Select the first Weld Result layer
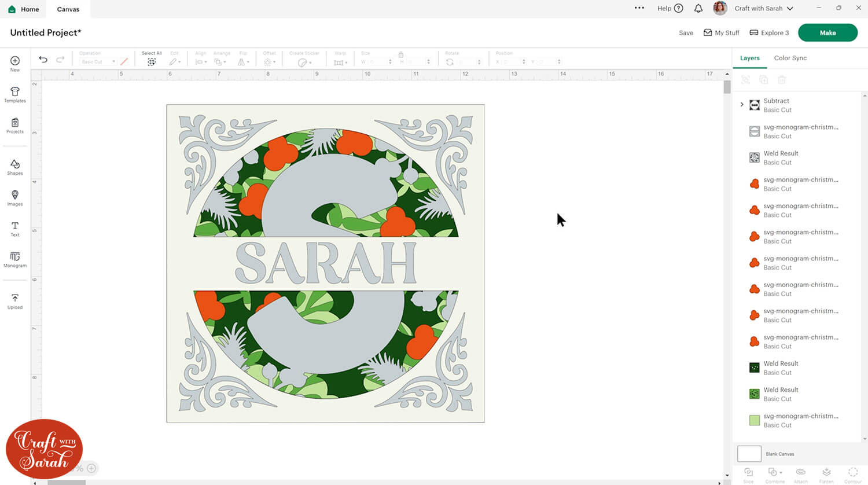Image resolution: width=868 pixels, height=485 pixels. [781, 157]
